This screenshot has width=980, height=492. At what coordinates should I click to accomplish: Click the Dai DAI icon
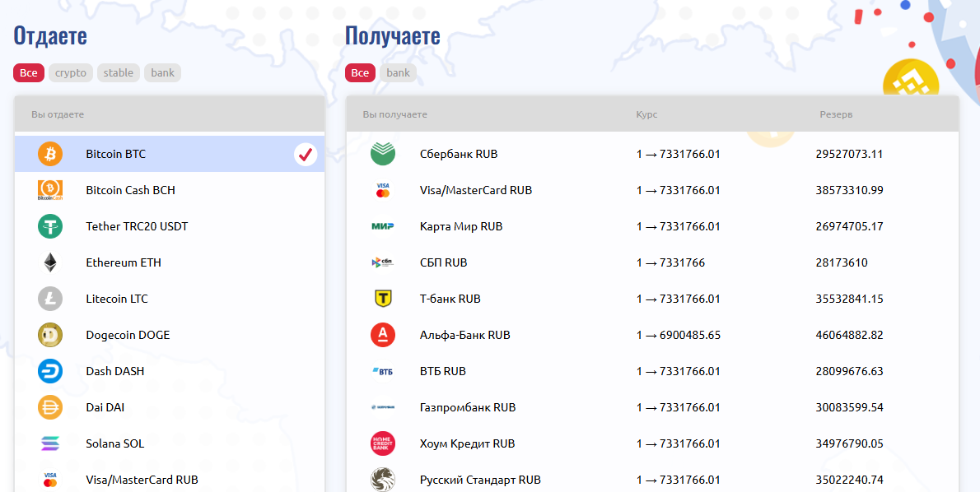pos(50,407)
